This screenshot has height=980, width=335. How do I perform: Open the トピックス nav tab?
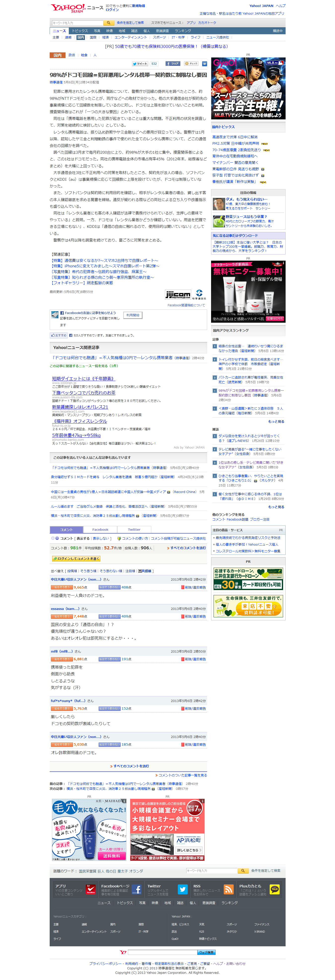click(x=80, y=31)
